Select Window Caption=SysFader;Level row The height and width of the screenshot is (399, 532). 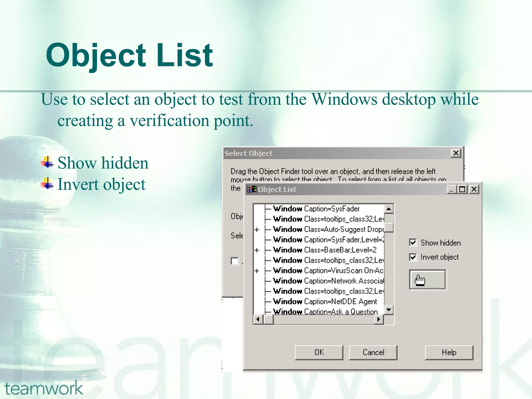[329, 240]
